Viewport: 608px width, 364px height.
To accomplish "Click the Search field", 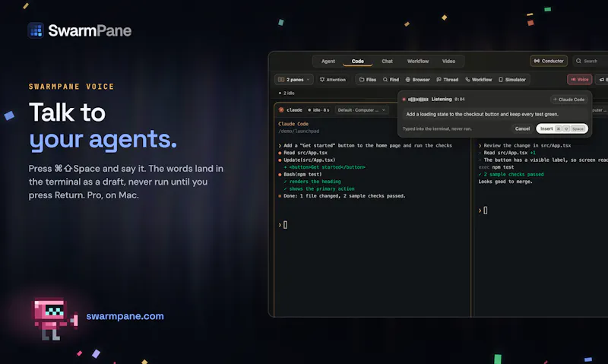I will [591, 61].
